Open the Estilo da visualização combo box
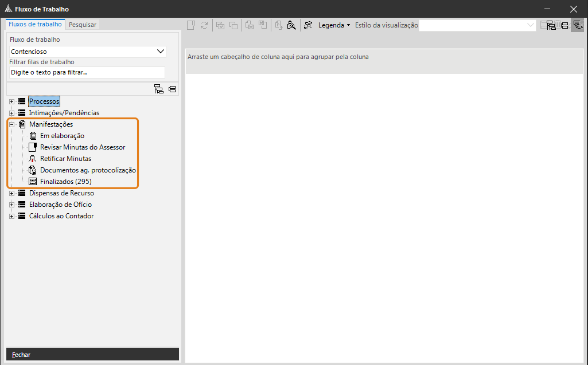 (477, 25)
